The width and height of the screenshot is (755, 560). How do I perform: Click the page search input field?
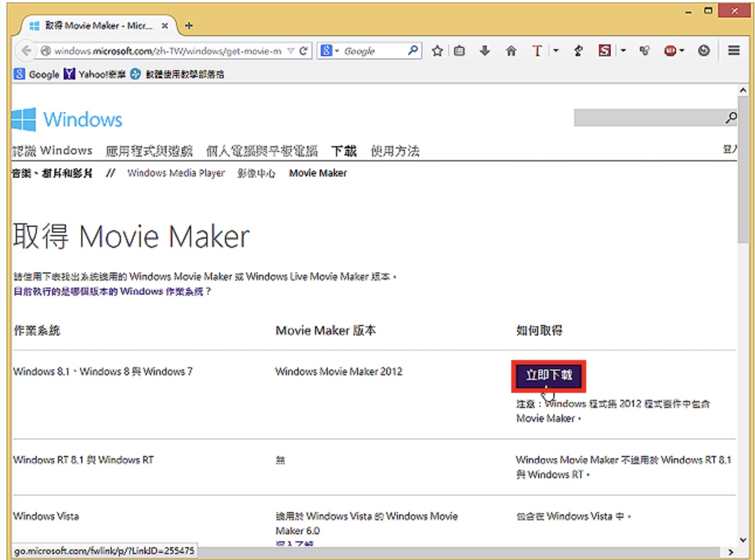[x=649, y=117]
